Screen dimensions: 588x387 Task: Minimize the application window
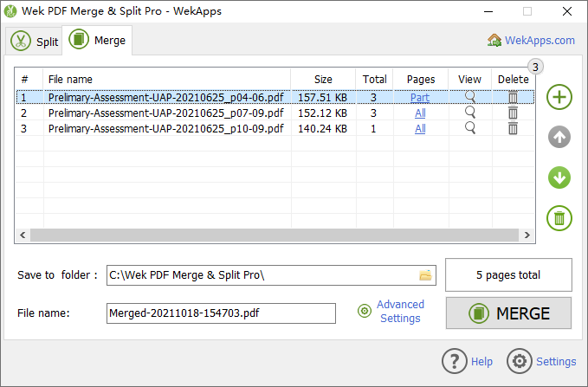coord(488,11)
